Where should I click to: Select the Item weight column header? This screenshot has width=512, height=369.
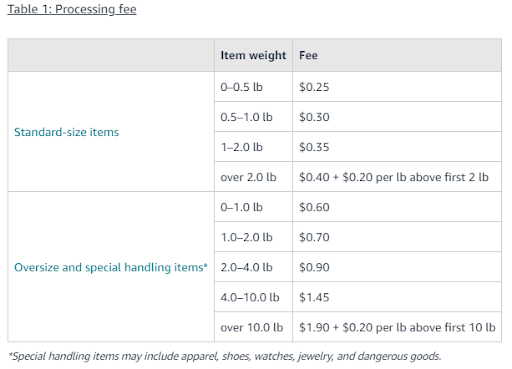coord(253,55)
